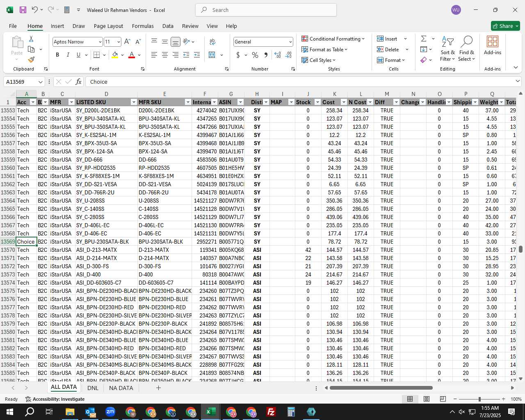Expand the Name Box dropdown arrow

pos(40,82)
